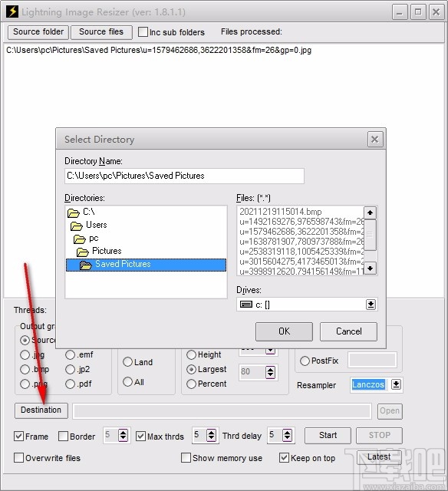Click the Border width stepper arrows
The width and height of the screenshot is (448, 491).
[123, 435]
